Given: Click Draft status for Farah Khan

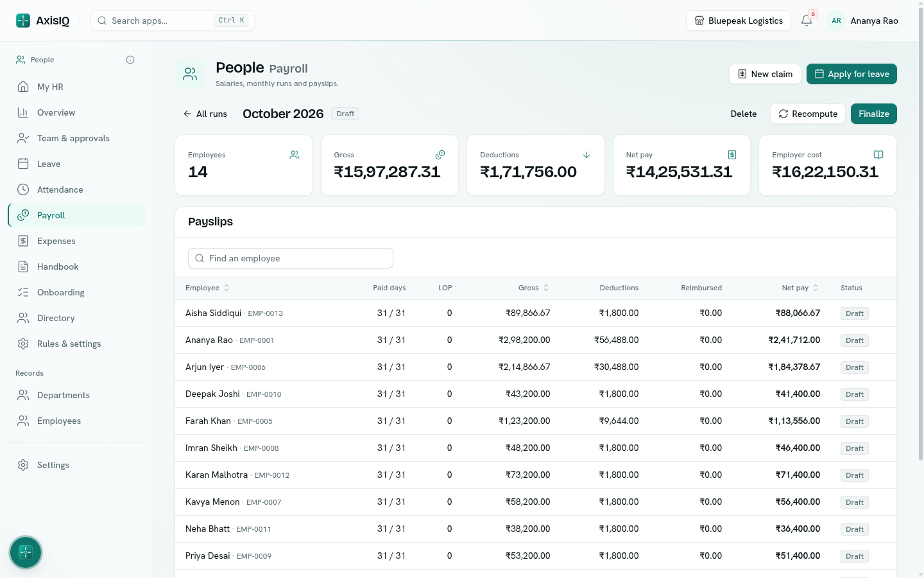Looking at the screenshot, I should pos(855,421).
